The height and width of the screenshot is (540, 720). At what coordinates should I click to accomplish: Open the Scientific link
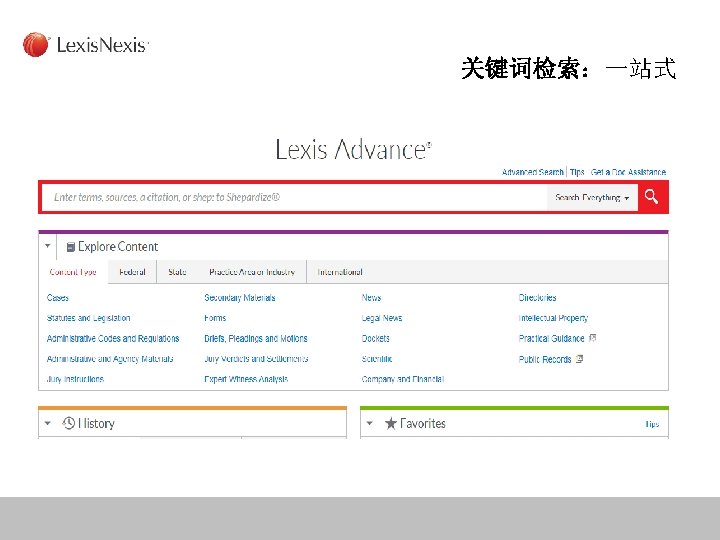point(377,359)
